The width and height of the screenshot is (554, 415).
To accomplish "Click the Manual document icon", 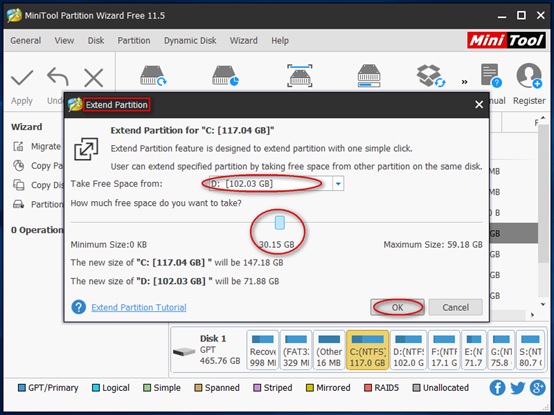I will coord(491,76).
